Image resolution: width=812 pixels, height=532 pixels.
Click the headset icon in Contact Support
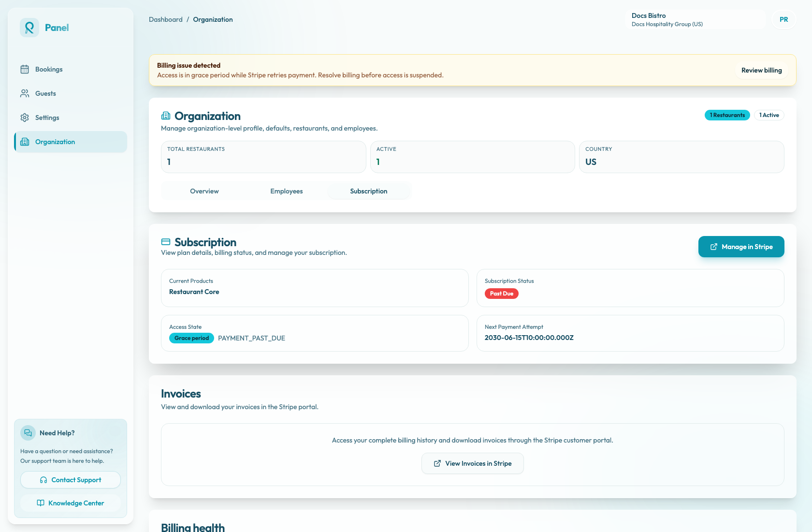coord(43,480)
